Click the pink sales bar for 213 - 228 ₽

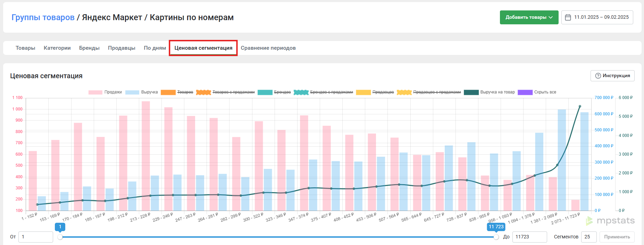pos(146,156)
